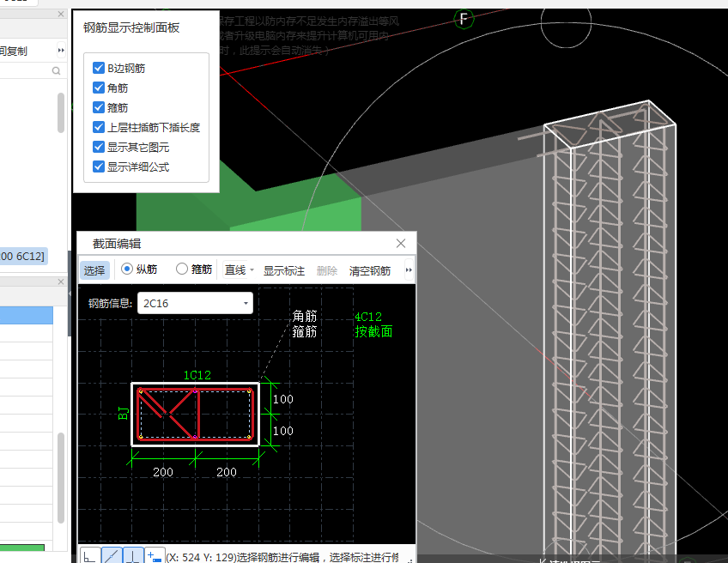Click the top-left corner rebar point

coord(141,391)
